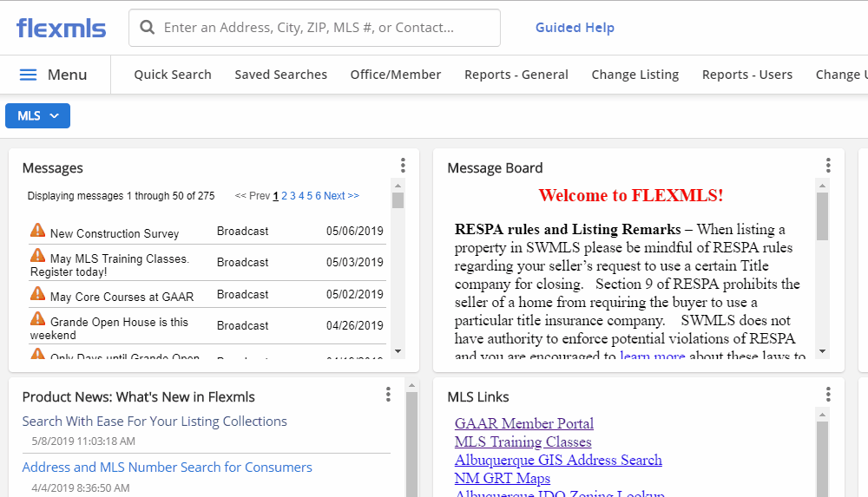Click the flexmls logo
The image size is (868, 497).
62,28
